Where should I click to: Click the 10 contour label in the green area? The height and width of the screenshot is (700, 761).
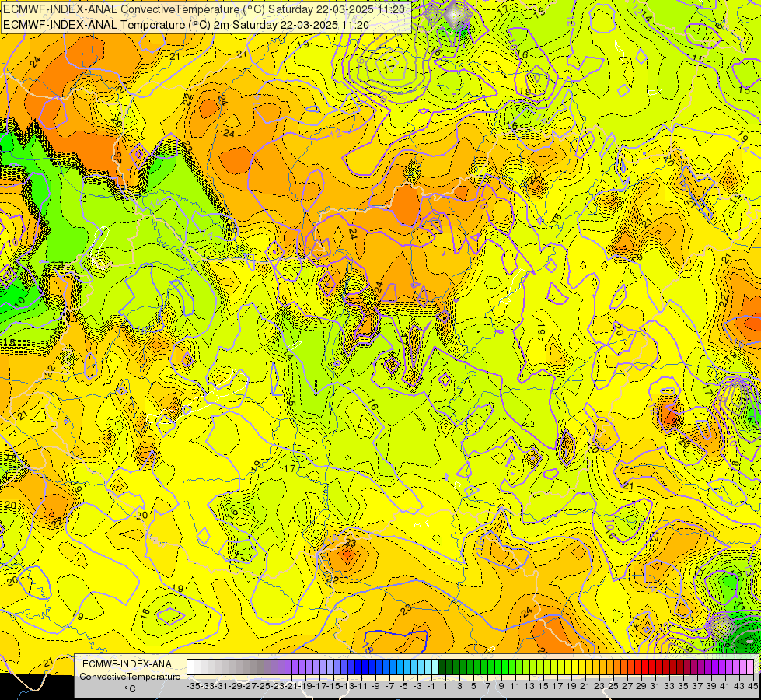point(20,301)
